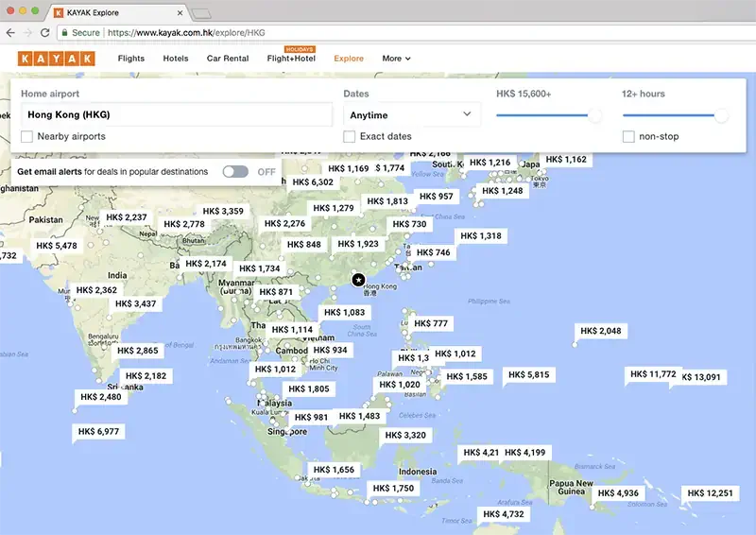756x535 pixels.
Task: Expand the More menu
Action: [396, 59]
